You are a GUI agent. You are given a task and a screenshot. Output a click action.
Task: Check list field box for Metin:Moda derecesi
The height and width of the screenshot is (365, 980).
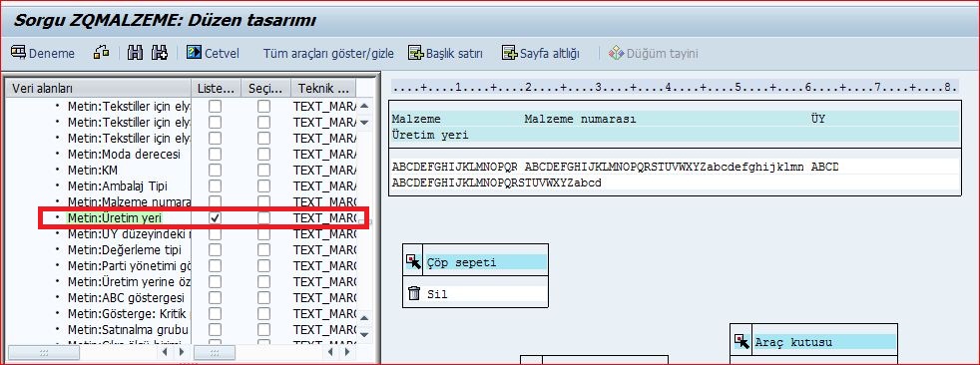[215, 154]
